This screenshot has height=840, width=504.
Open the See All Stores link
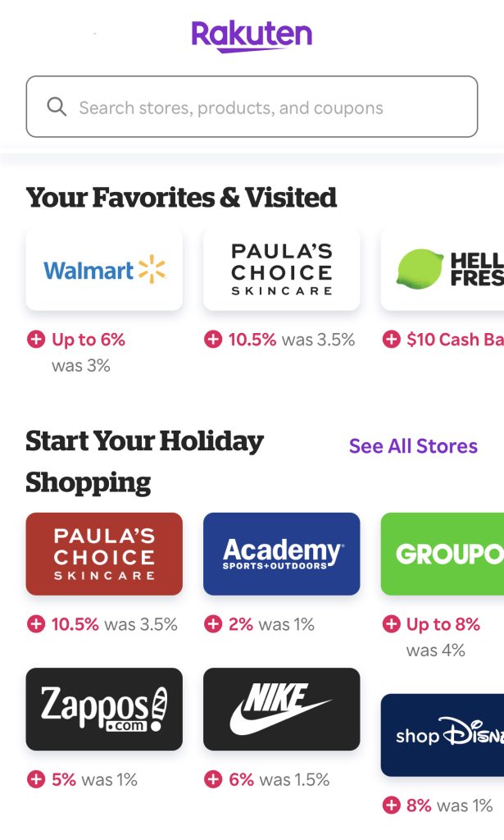[x=413, y=446]
